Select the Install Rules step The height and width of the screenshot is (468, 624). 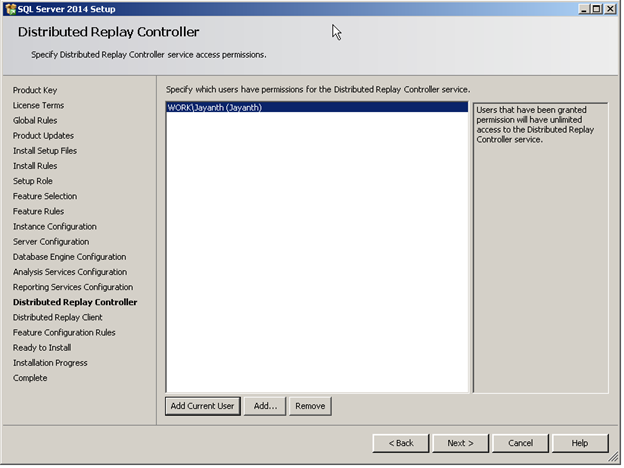coord(35,166)
